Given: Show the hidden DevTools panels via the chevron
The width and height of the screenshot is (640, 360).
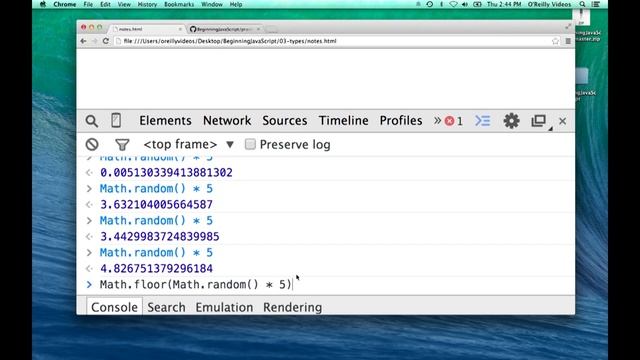Looking at the screenshot, I should coord(437,120).
